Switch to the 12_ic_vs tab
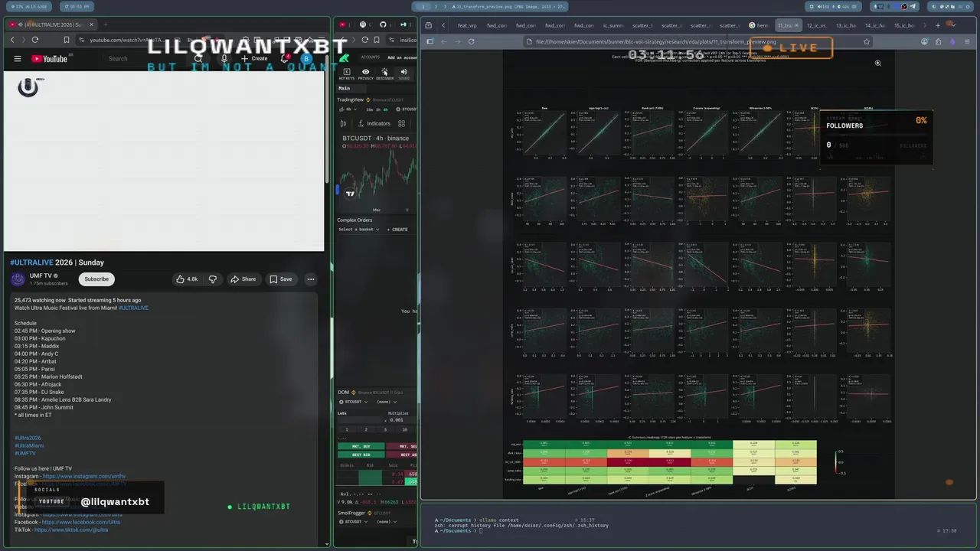Image resolution: width=980 pixels, height=551 pixels. [816, 25]
